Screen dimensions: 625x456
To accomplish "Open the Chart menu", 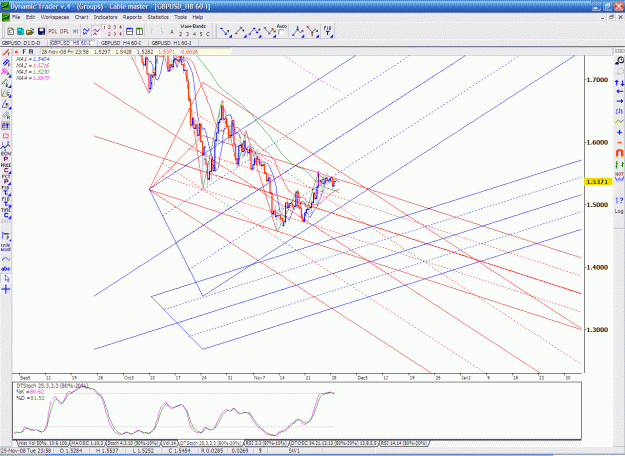I will (81, 17).
